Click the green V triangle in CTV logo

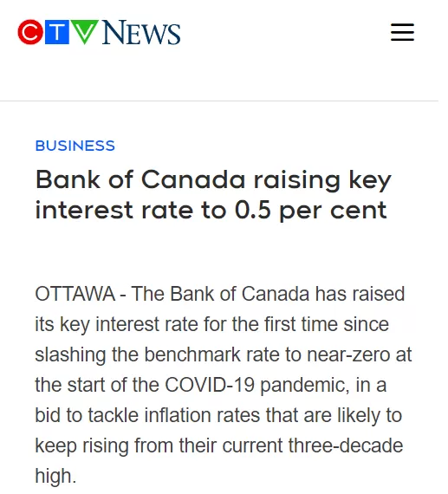click(84, 31)
